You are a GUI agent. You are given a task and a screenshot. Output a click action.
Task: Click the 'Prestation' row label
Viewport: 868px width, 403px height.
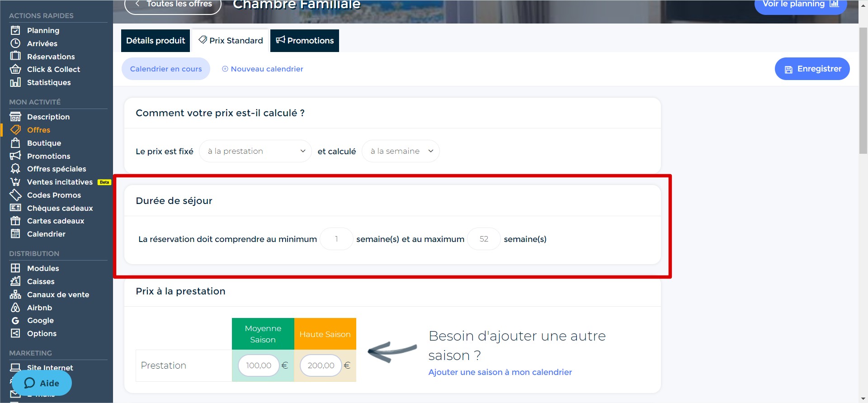pyautogui.click(x=163, y=365)
